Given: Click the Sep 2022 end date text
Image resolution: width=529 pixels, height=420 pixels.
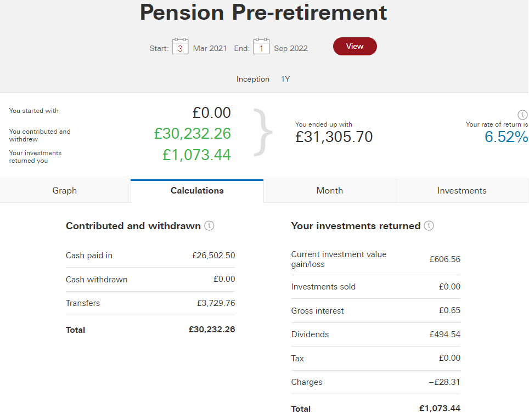Looking at the screenshot, I should coord(291,49).
